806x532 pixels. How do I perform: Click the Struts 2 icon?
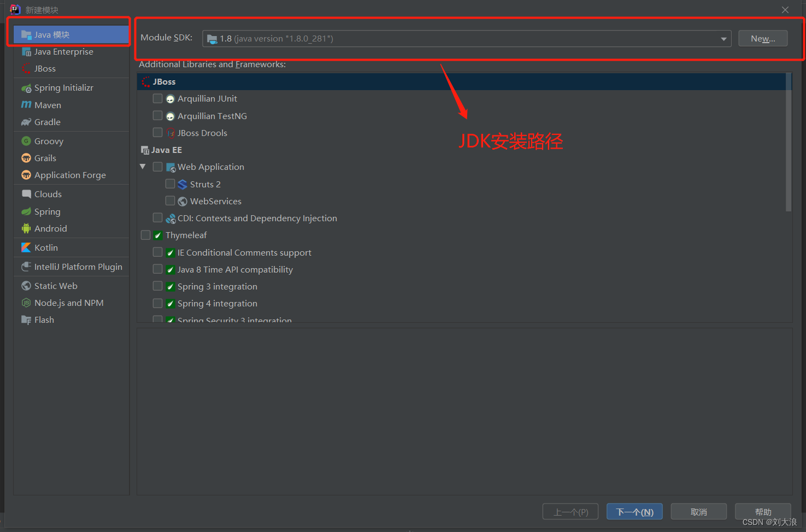click(183, 185)
